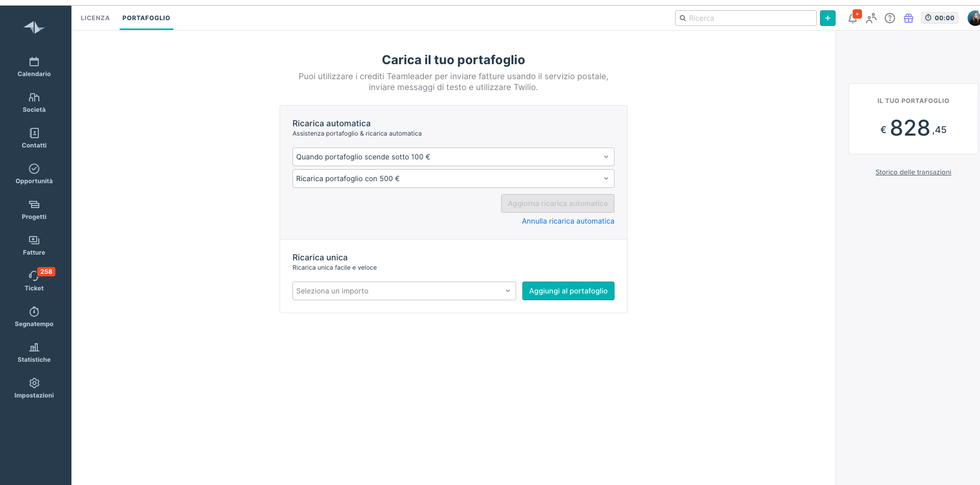Open Opportunità from the sidebar
The width and height of the screenshot is (980, 485).
point(34,174)
